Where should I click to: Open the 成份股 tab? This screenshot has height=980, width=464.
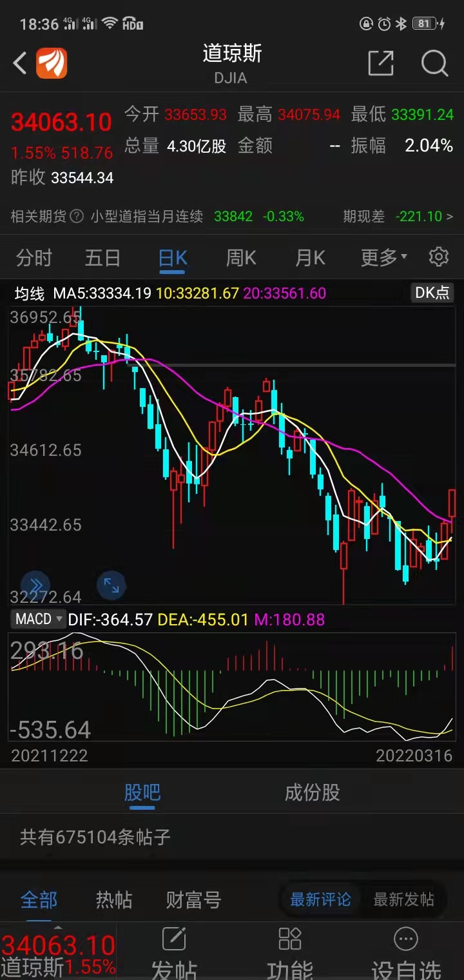[312, 792]
